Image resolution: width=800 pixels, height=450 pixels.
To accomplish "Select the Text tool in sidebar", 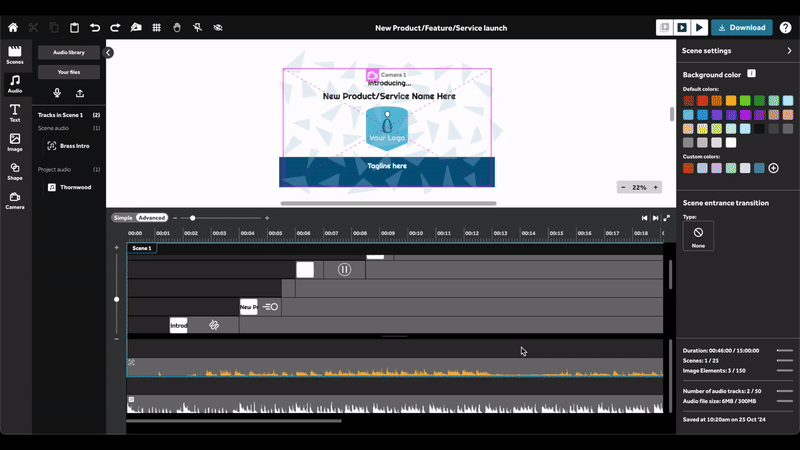I will (15, 112).
